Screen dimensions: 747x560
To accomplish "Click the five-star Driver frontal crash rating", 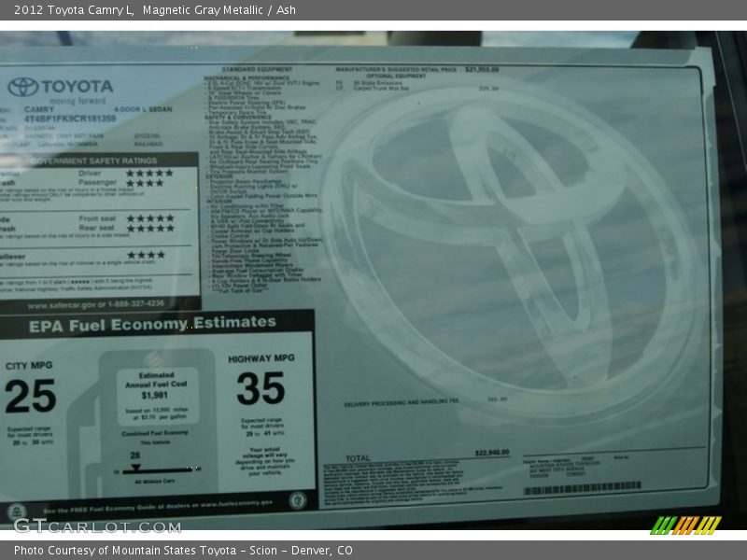I will 148,174.
